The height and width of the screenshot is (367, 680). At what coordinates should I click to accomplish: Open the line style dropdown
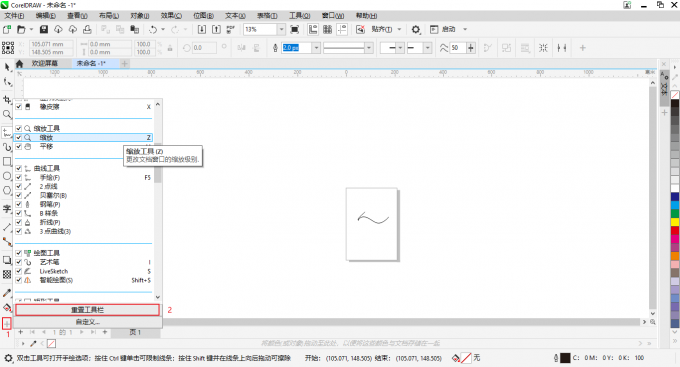point(369,48)
